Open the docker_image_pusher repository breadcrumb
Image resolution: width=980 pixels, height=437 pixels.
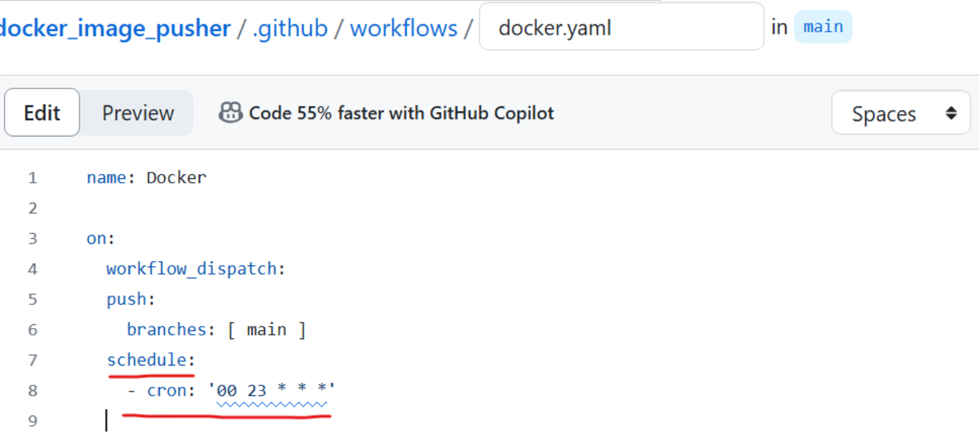(x=116, y=28)
